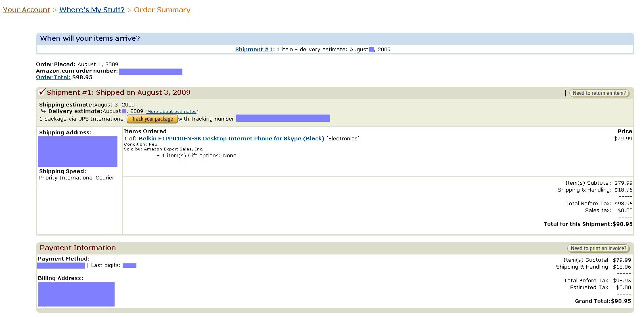Click shipment 'Item(s) Subtotal: $79.99' line
644x317 pixels.
(599, 183)
